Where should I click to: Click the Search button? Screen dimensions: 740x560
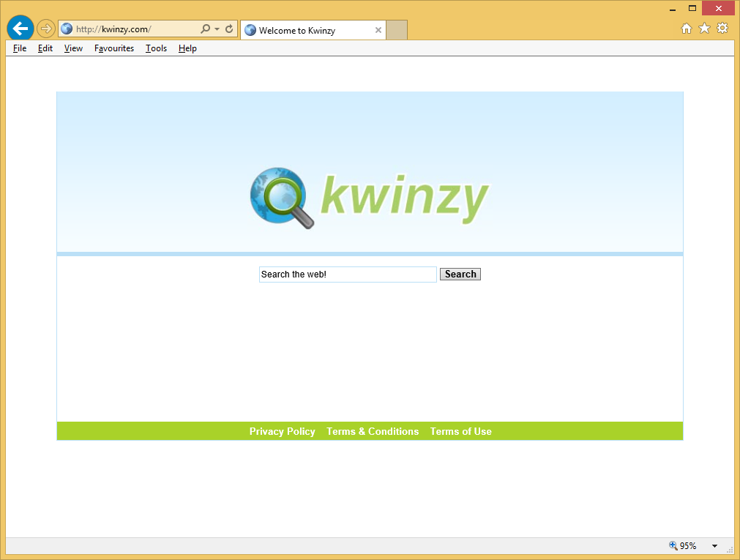(x=460, y=275)
